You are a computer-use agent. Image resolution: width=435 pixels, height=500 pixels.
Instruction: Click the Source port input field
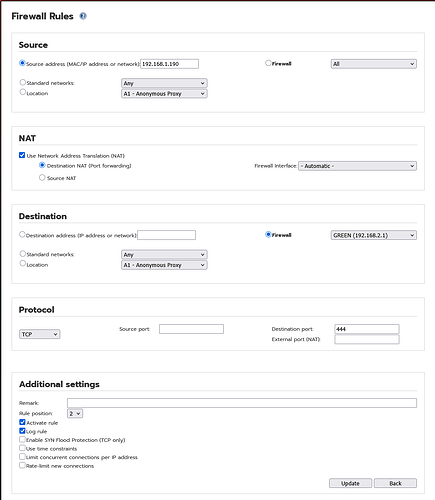click(x=191, y=329)
